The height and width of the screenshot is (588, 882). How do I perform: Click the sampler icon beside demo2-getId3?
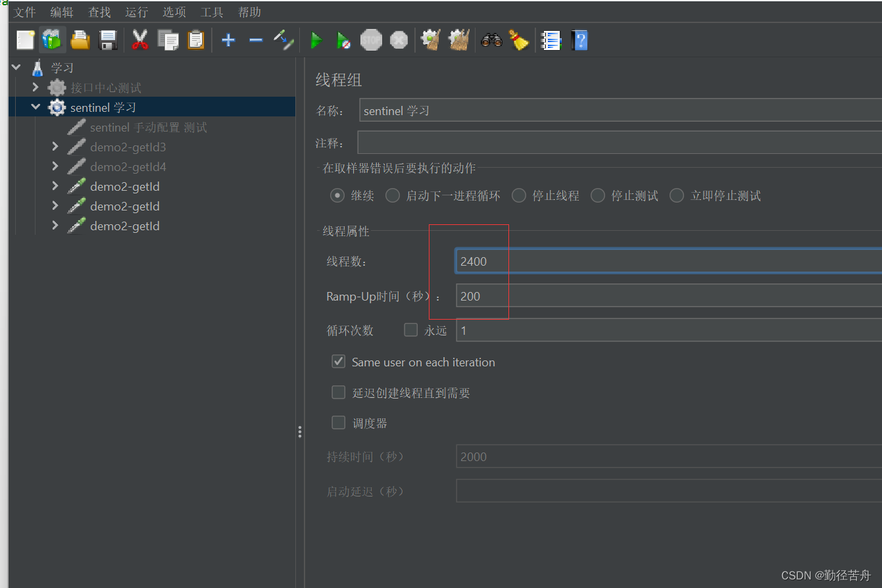coord(76,147)
